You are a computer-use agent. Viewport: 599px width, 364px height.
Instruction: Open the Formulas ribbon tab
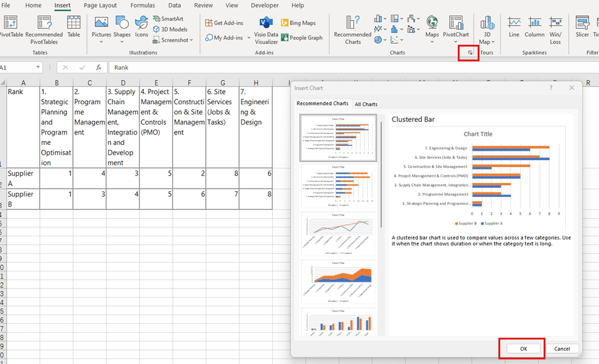143,6
